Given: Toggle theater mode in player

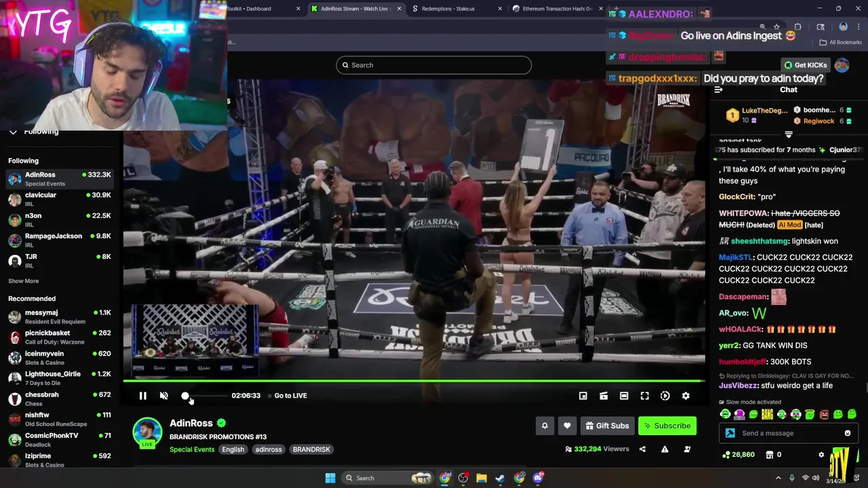Looking at the screenshot, I should tap(624, 396).
